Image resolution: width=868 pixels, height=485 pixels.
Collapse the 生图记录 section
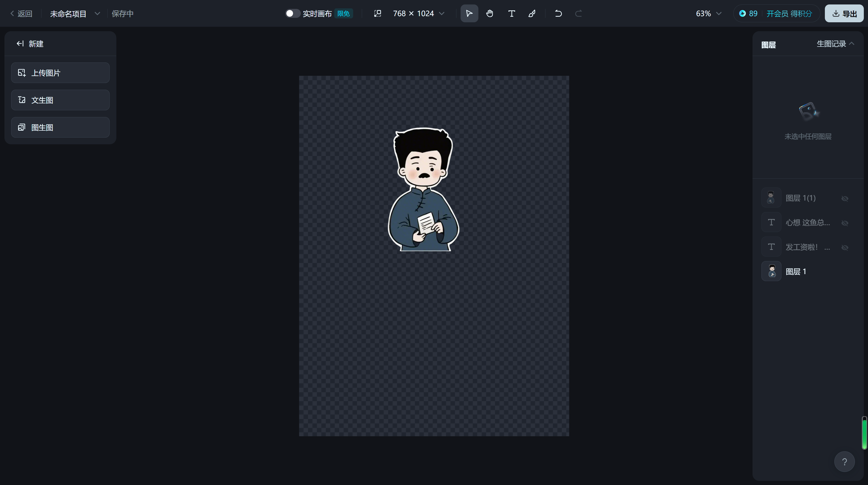852,43
